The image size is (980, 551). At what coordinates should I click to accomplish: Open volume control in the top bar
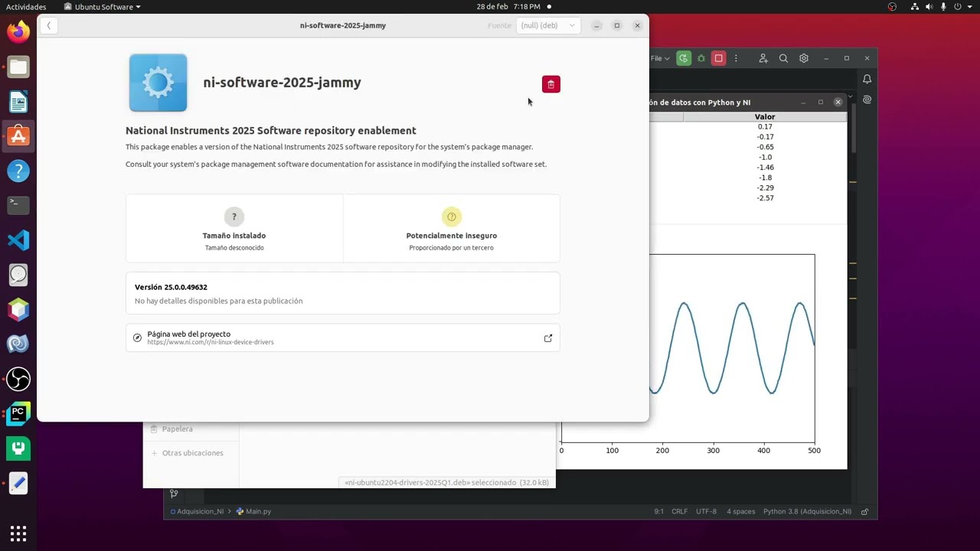click(929, 7)
